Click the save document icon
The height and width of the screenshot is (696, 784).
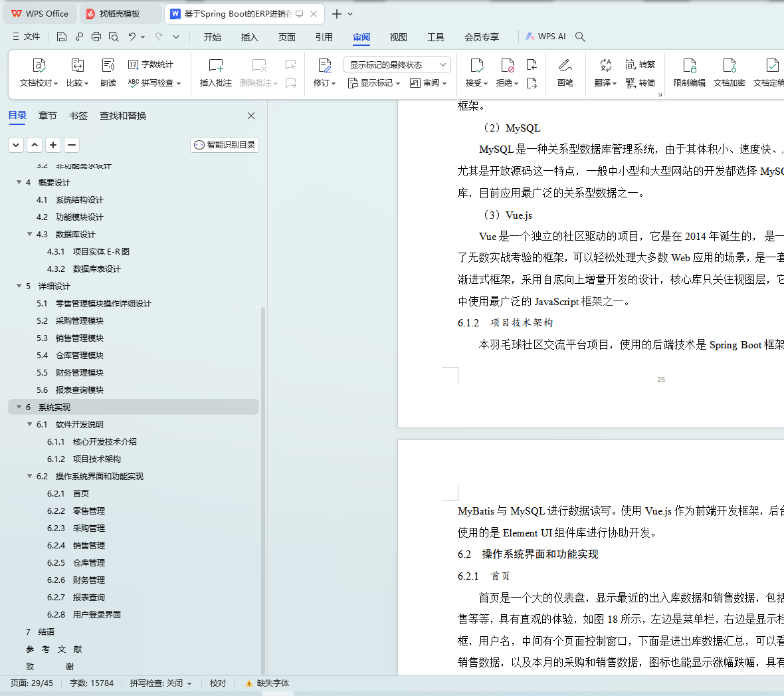coord(62,37)
